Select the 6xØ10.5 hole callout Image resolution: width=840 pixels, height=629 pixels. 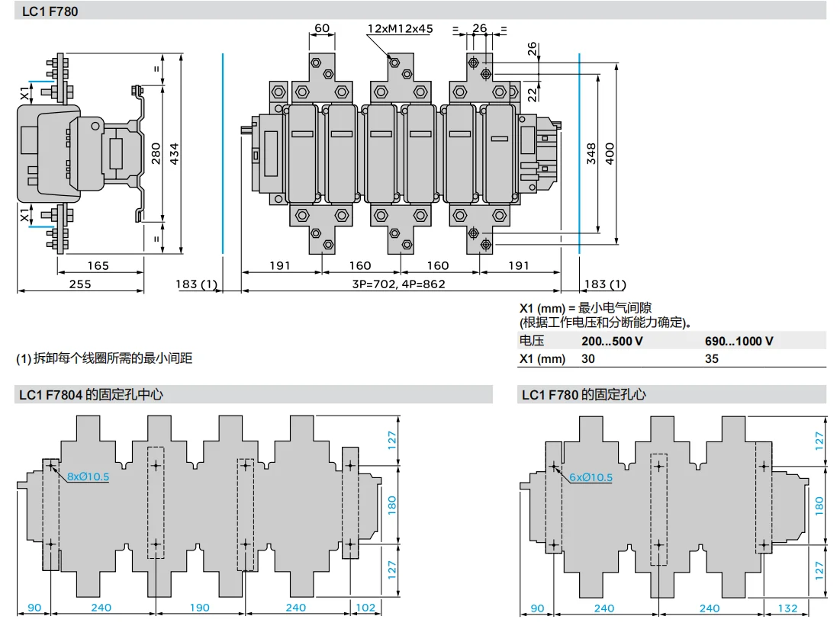tap(591, 477)
